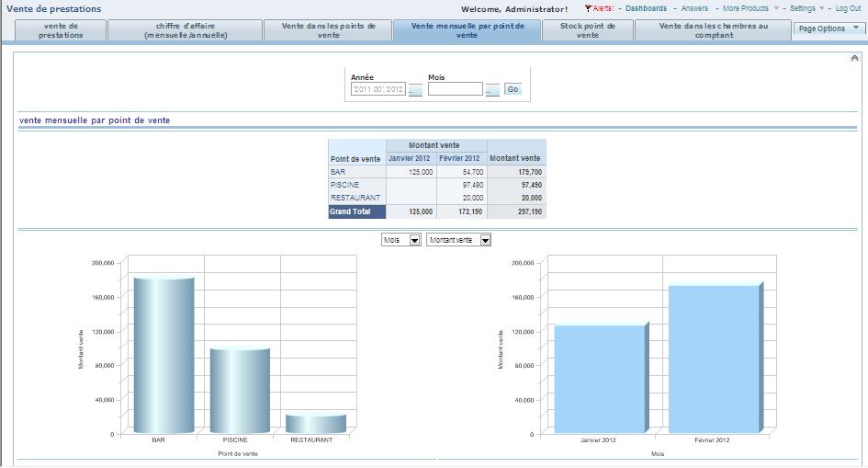868x468 pixels.
Task: Click the Janvier 2012 bar in chart
Action: (x=601, y=378)
